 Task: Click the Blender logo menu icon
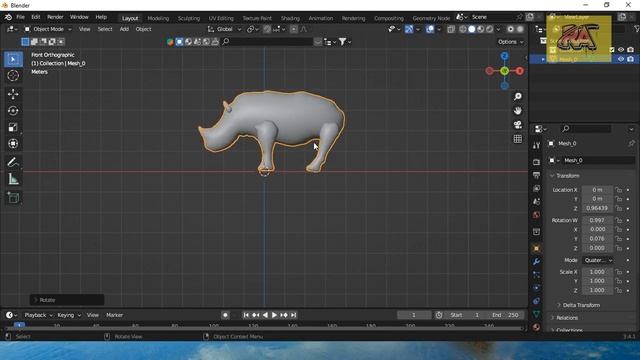(x=8, y=17)
